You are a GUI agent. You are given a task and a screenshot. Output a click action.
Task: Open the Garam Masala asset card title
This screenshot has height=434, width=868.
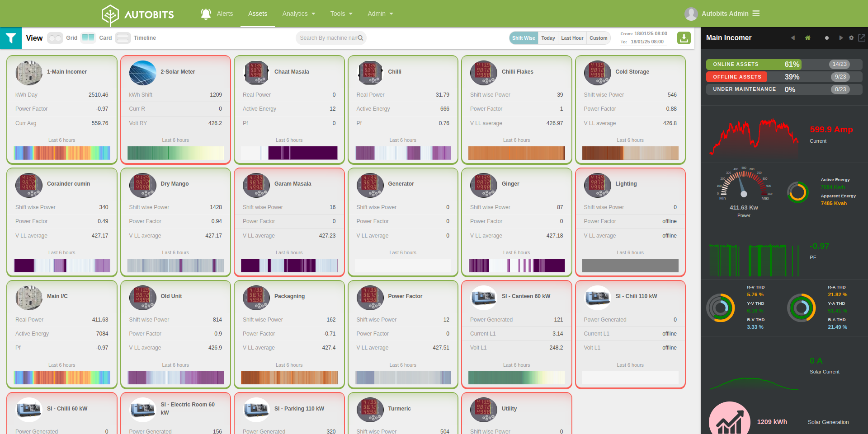(292, 184)
